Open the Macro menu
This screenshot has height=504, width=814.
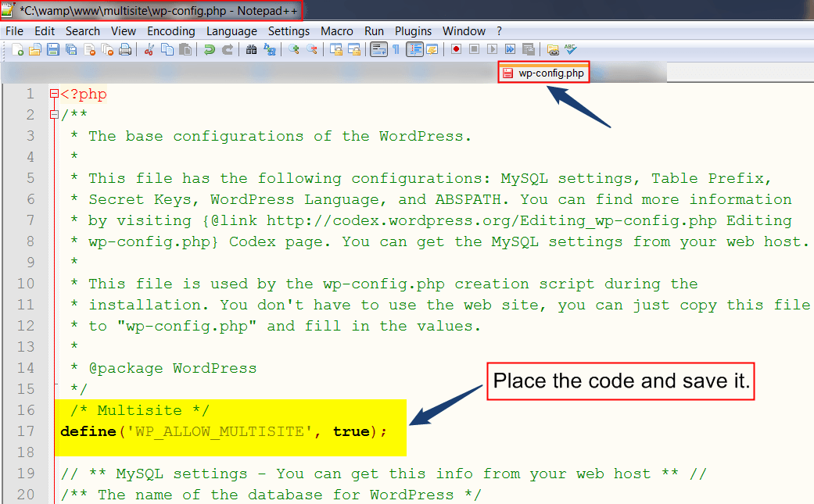click(x=337, y=31)
